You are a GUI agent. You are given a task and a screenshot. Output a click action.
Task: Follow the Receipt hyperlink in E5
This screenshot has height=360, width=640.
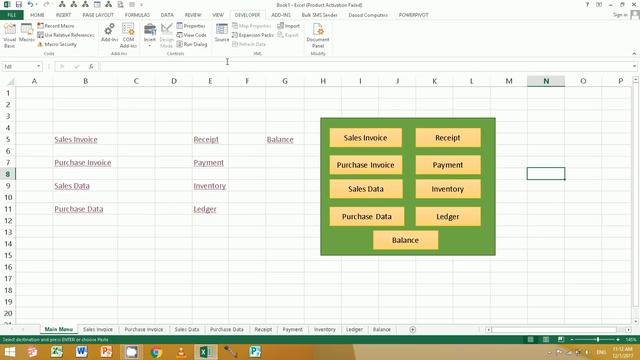(x=206, y=140)
